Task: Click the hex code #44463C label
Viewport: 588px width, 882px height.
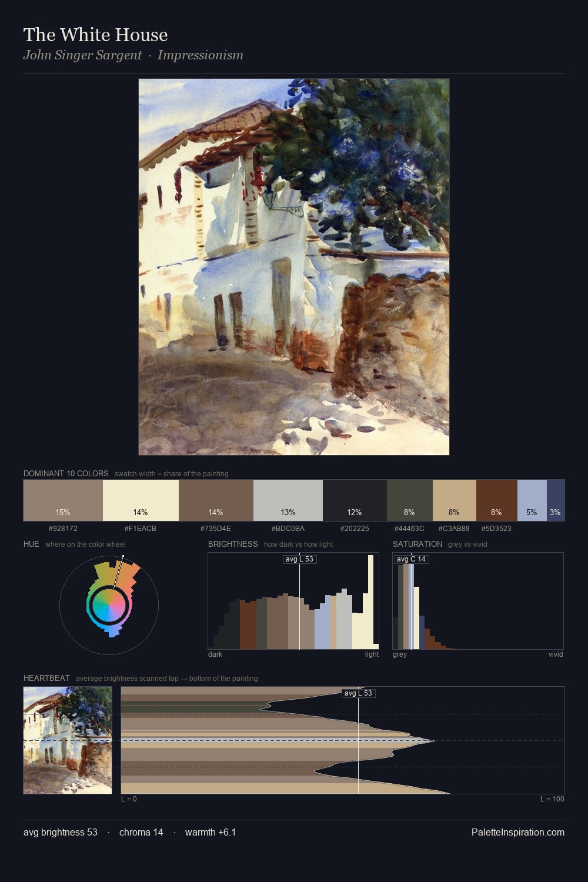Action: pos(409,529)
